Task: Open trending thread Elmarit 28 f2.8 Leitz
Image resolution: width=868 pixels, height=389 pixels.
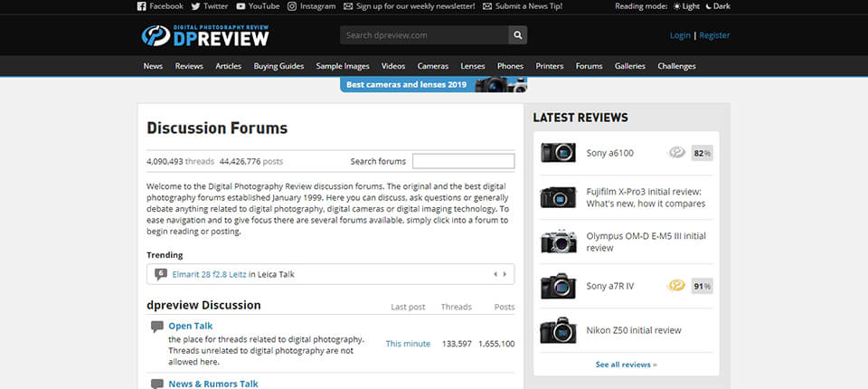Action: tap(209, 274)
